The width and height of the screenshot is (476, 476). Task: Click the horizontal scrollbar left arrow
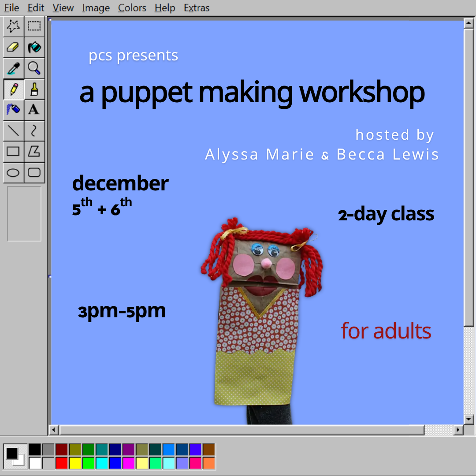coord(54,430)
